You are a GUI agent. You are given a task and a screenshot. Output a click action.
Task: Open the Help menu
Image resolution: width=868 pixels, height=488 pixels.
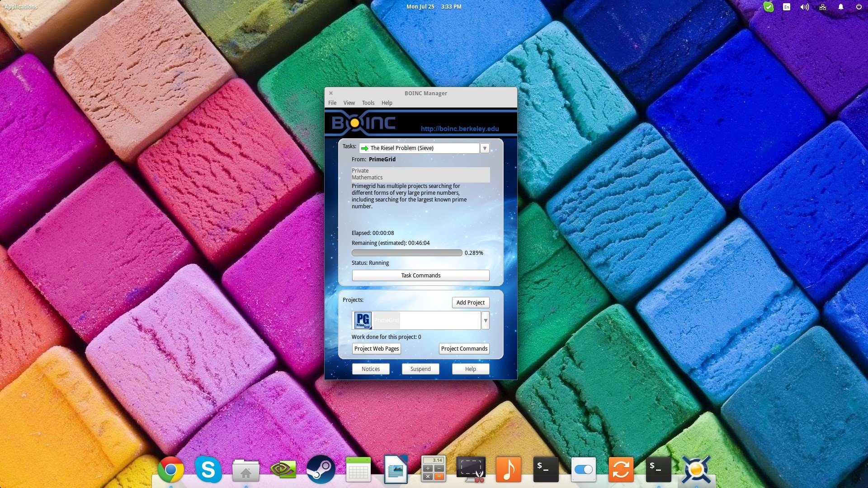pos(387,103)
